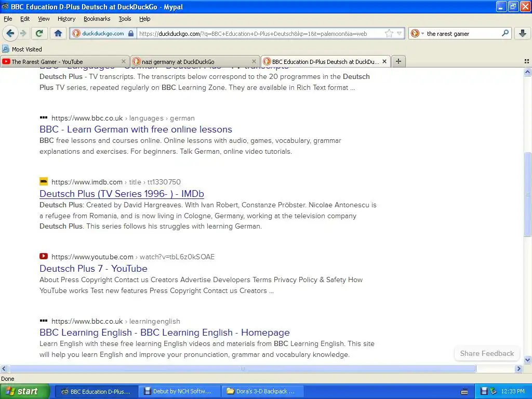Go forward one page
Image resolution: width=532 pixels, height=399 pixels.
point(23,33)
